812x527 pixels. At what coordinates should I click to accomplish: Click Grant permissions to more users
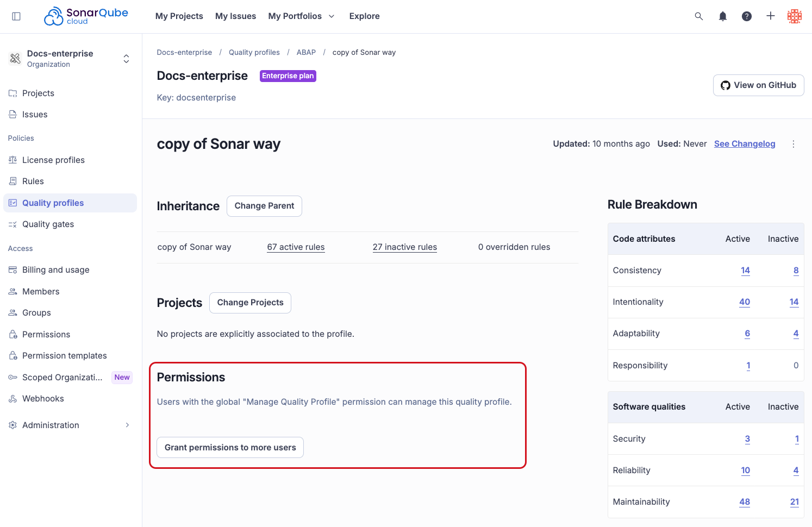(x=230, y=448)
